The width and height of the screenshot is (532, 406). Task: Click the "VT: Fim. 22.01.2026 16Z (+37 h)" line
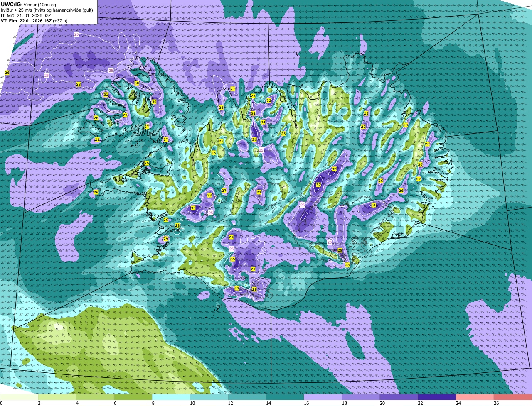(x=34, y=21)
